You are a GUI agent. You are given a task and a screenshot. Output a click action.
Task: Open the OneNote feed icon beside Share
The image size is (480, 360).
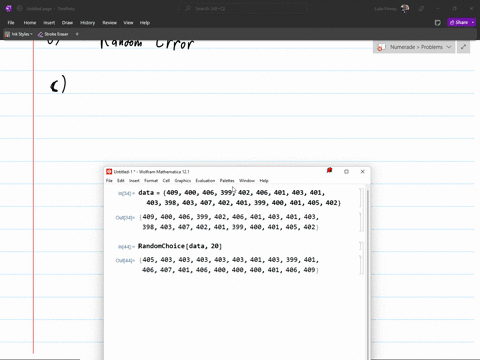click(x=438, y=23)
